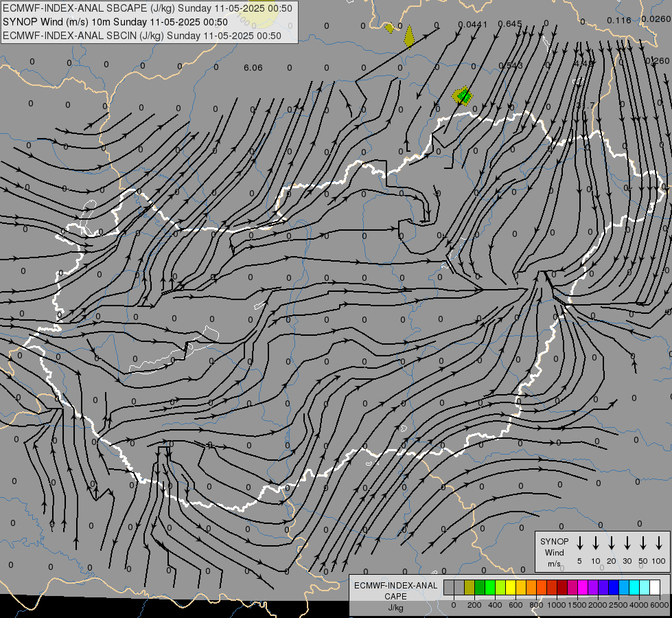Click the 600 tick label on the CAPE scale
The width and height of the screenshot is (672, 618).
[x=515, y=605]
